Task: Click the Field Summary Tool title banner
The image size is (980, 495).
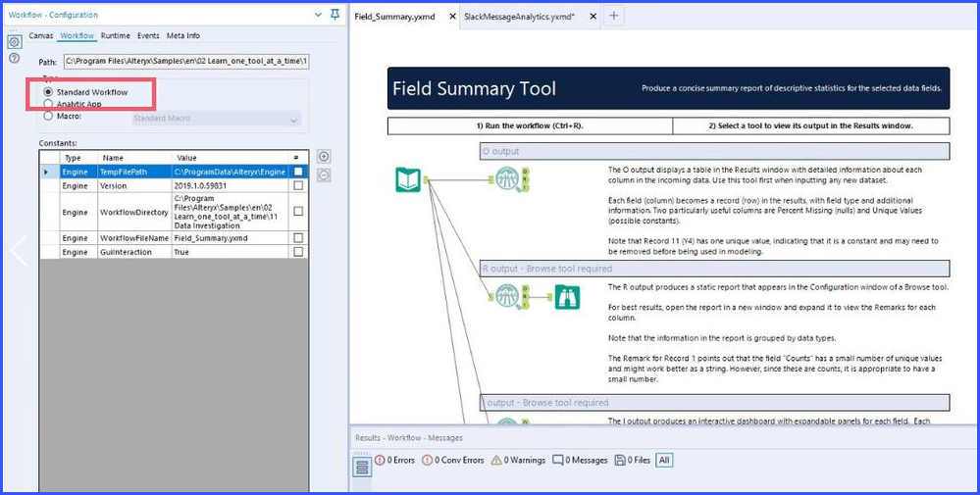Action: point(668,88)
